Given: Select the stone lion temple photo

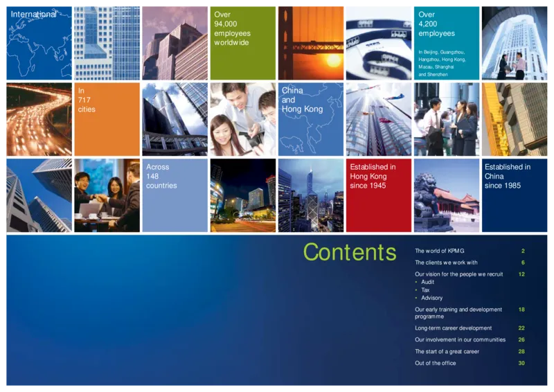Looking at the screenshot, I should tap(447, 195).
